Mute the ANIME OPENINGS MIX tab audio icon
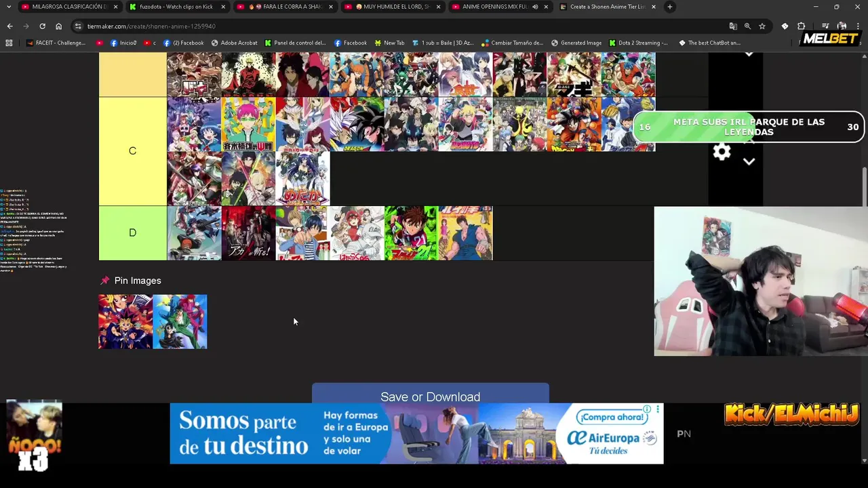This screenshot has width=868, height=488. 535,7
